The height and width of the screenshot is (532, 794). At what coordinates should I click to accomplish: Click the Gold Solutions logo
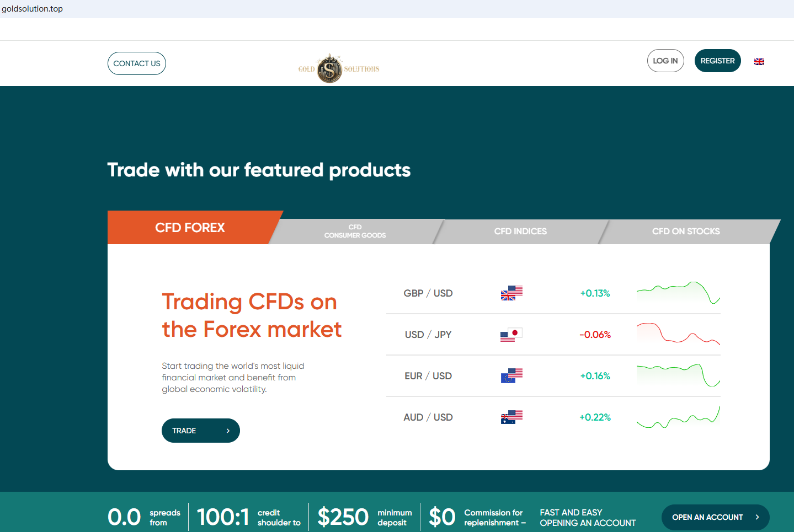(338, 69)
